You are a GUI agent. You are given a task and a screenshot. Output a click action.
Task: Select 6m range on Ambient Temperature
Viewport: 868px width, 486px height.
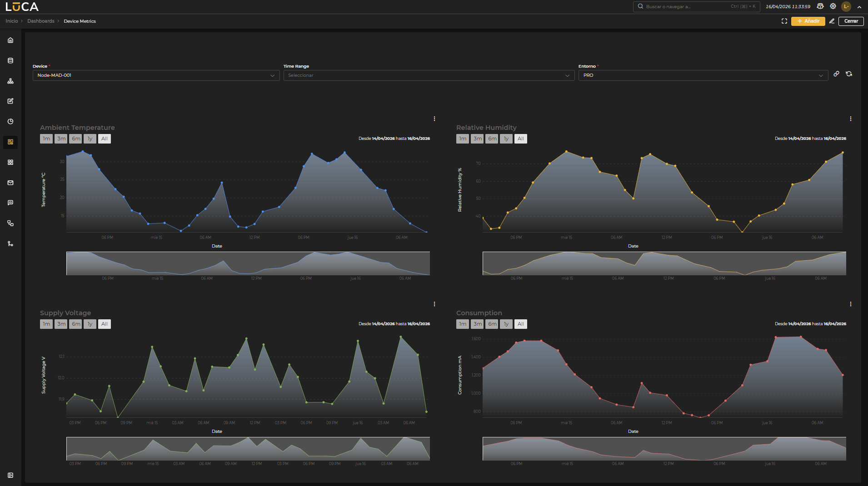click(x=75, y=139)
